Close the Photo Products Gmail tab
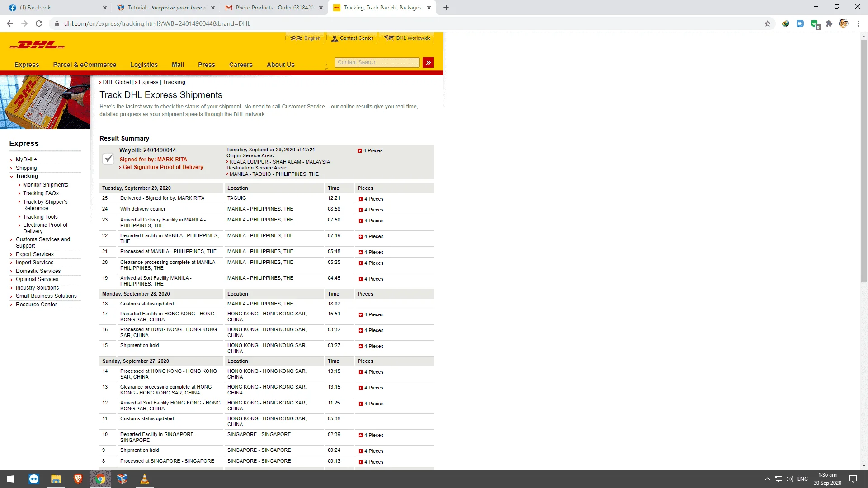Viewport: 868px width, 488px height. pyautogui.click(x=321, y=8)
